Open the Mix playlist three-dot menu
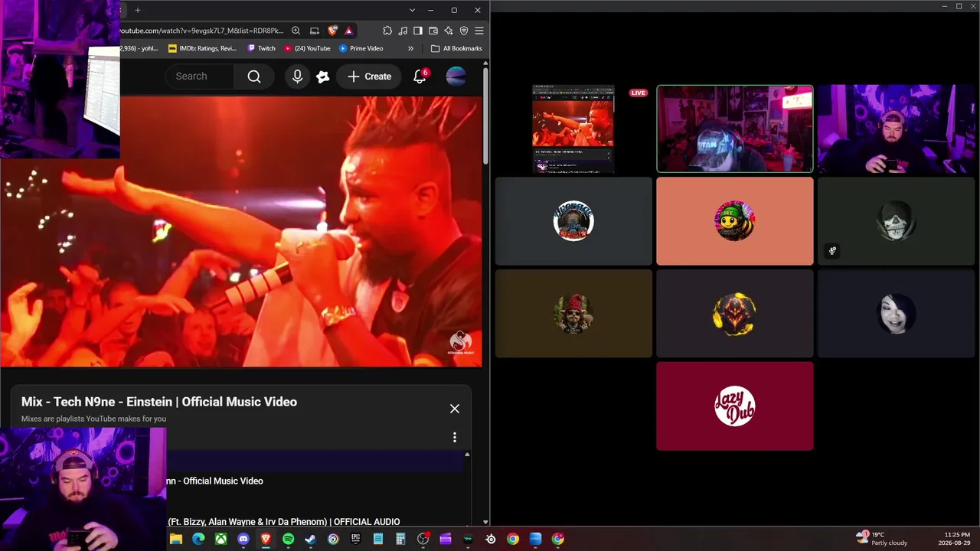 click(455, 437)
